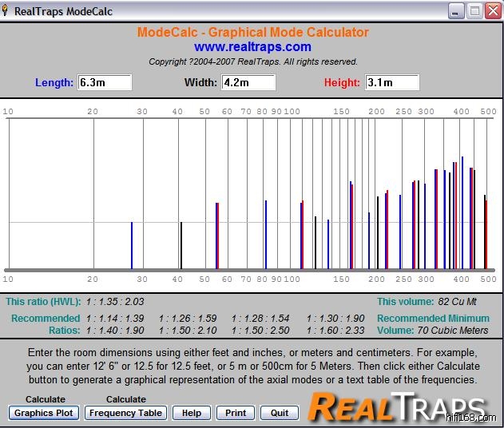Select the black mode bar near 40 Hz

click(x=181, y=245)
